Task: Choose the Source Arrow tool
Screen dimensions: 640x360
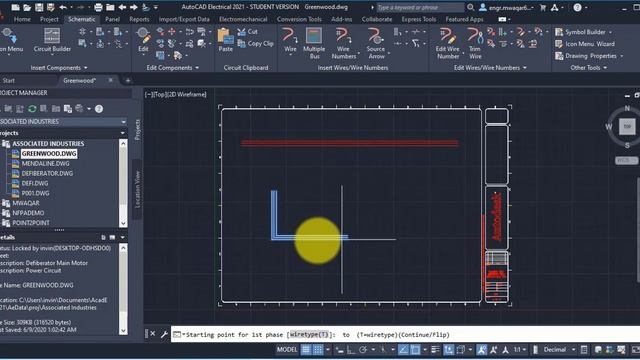Action: 376,43
